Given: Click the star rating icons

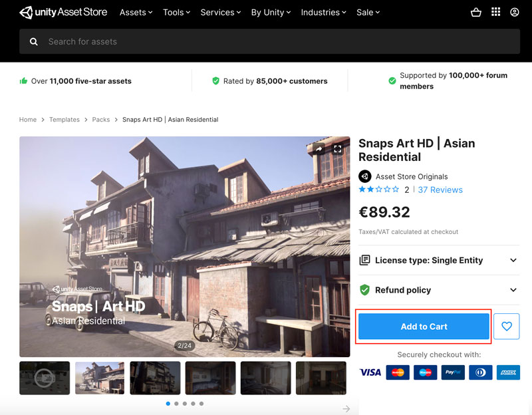Looking at the screenshot, I should [379, 190].
